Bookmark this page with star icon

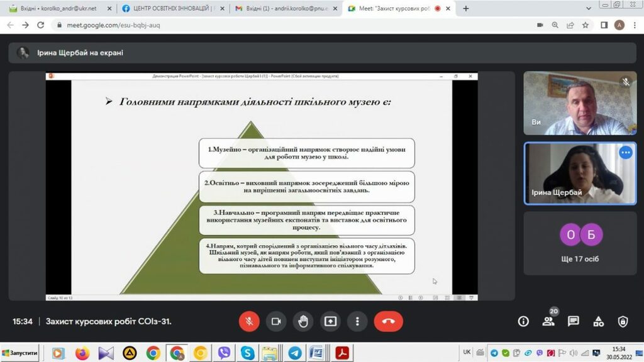(586, 25)
